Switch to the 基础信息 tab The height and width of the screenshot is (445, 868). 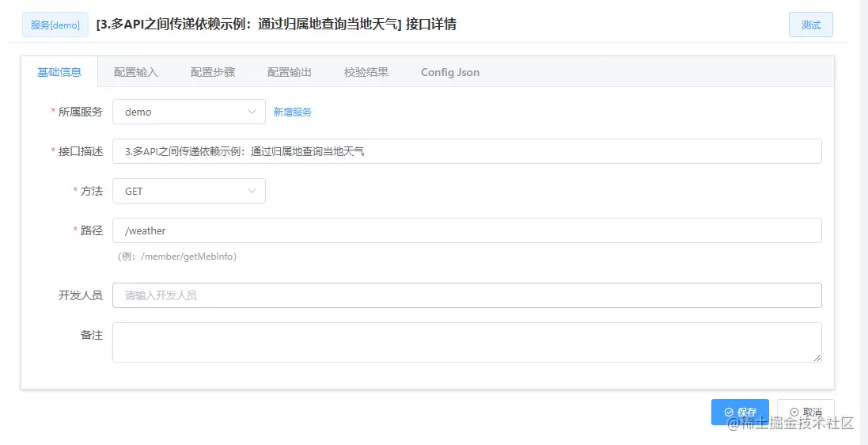[x=59, y=72]
